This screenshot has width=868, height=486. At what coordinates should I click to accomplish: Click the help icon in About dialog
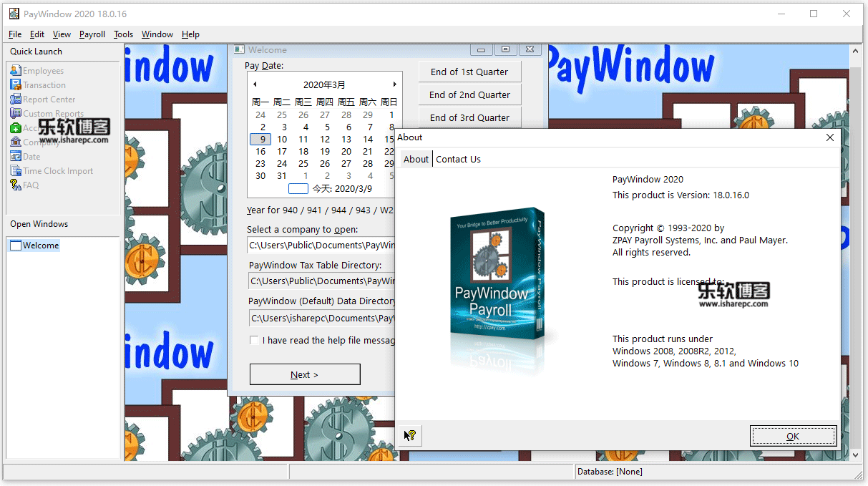(410, 435)
